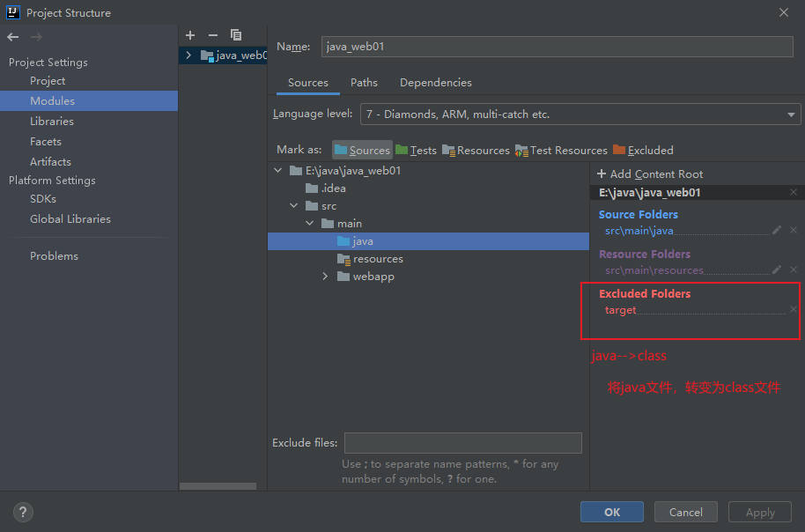Open the Dependencies tab

[436, 83]
